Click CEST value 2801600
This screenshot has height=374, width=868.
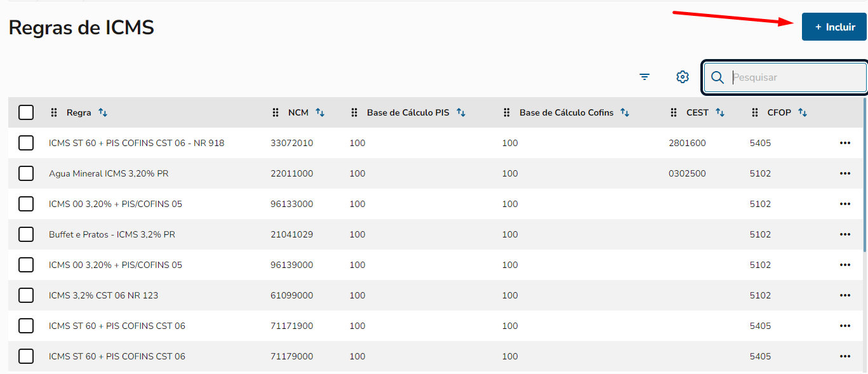(x=687, y=143)
